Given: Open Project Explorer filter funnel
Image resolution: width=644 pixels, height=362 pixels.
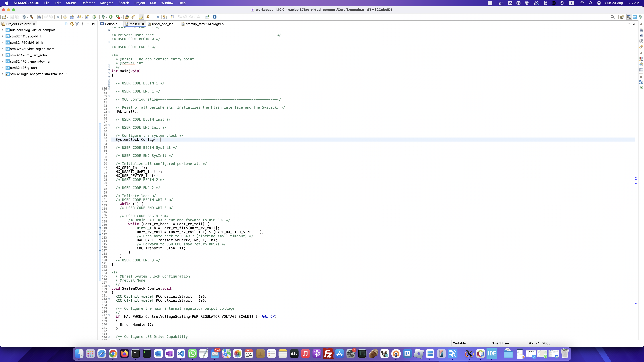Looking at the screenshot, I should point(77,24).
